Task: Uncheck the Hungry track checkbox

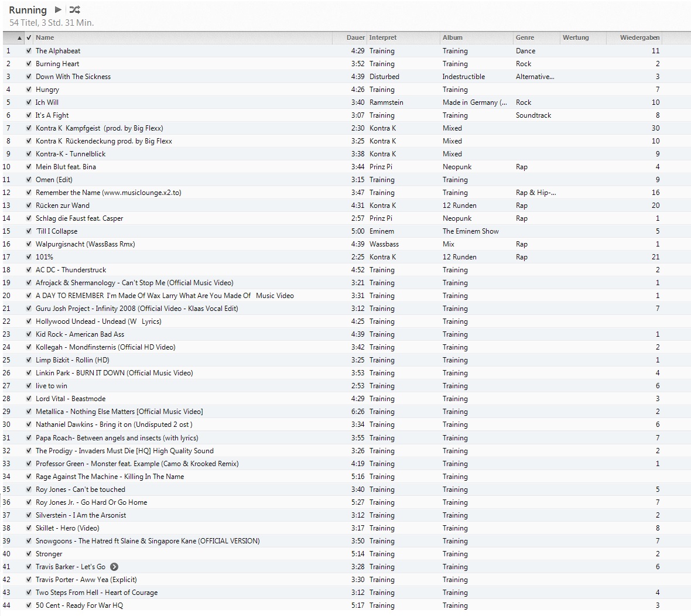Action: coord(29,90)
